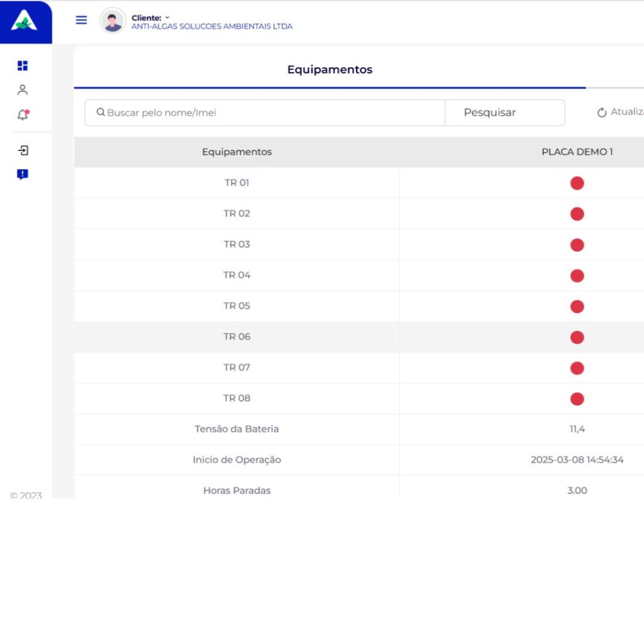
Task: Select the Equipamentos tab
Action: click(x=330, y=70)
